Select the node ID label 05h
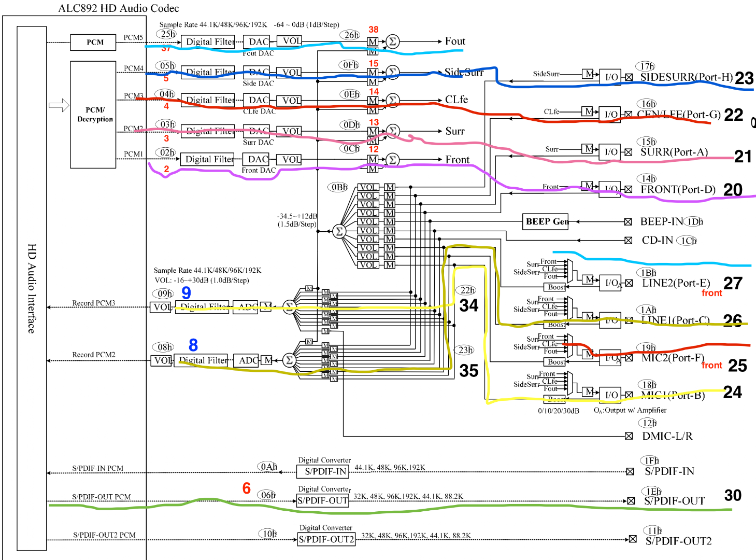756x560 pixels. pos(167,65)
